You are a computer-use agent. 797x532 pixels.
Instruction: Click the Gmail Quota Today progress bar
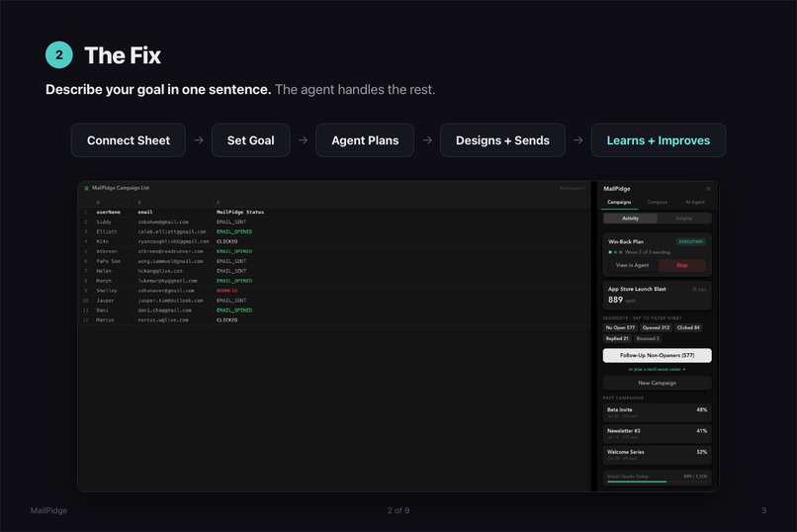(657, 482)
